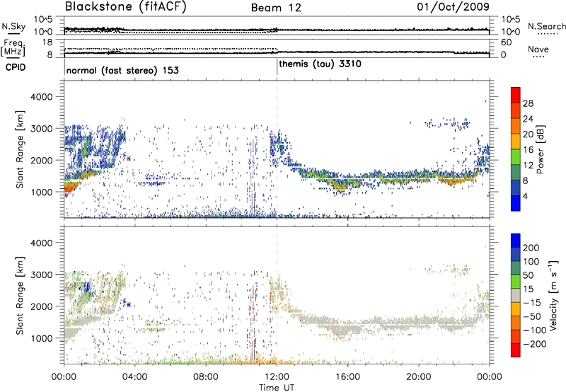Viewport: 566px width, 392px height.
Task: Click the "18" frequency axis tick label
Action: coord(47,42)
